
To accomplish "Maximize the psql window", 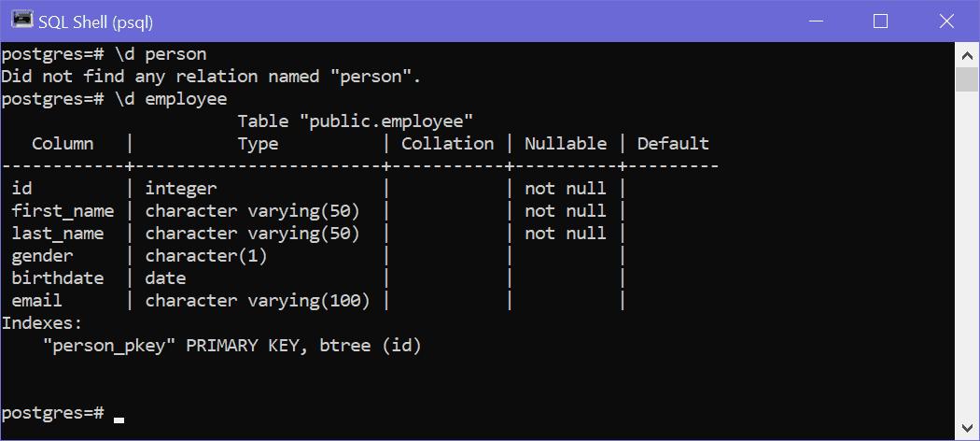I will click(x=880, y=21).
